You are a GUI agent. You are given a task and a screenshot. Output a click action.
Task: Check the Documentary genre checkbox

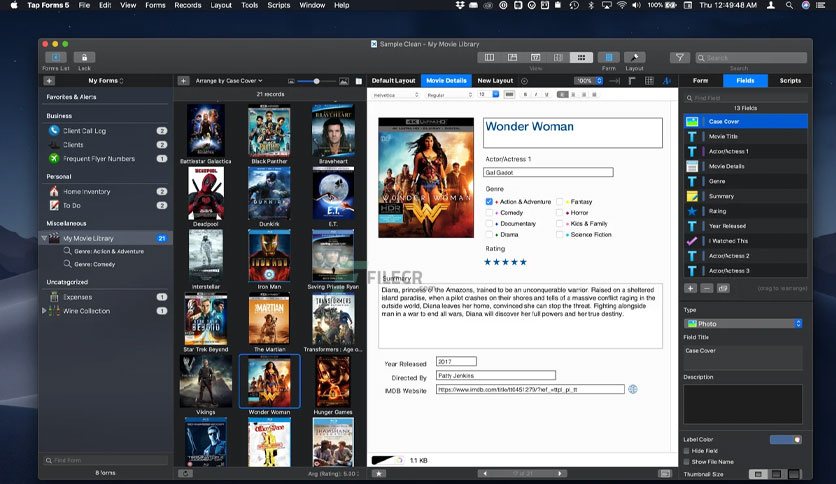(x=489, y=224)
